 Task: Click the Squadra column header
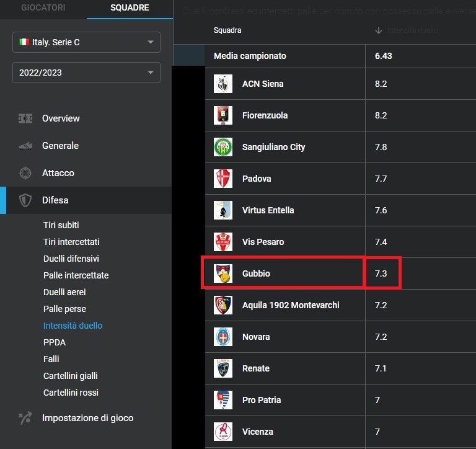(x=227, y=30)
